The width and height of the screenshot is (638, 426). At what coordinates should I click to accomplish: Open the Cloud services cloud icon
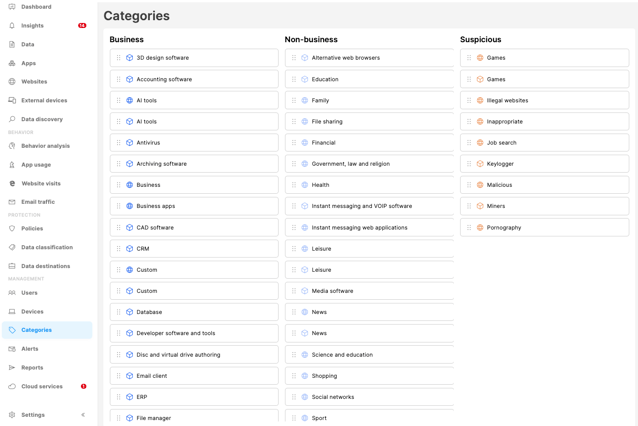[12, 387]
